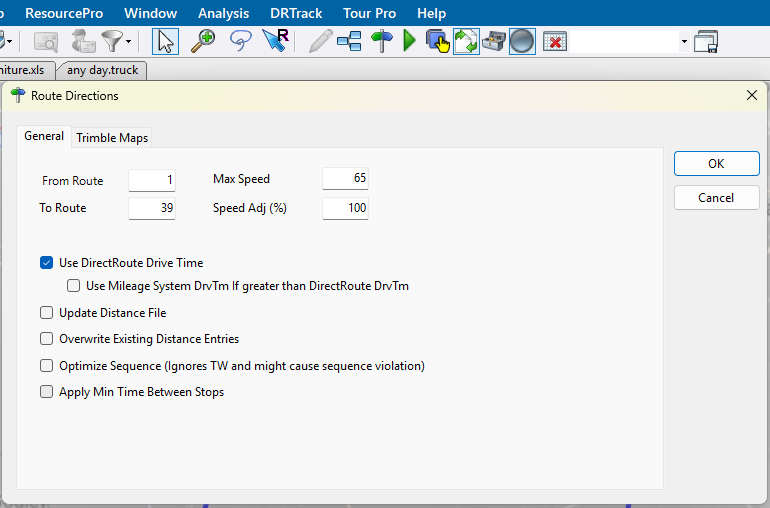
Task: Click the grayed-out person with card icon
Action: point(83,41)
